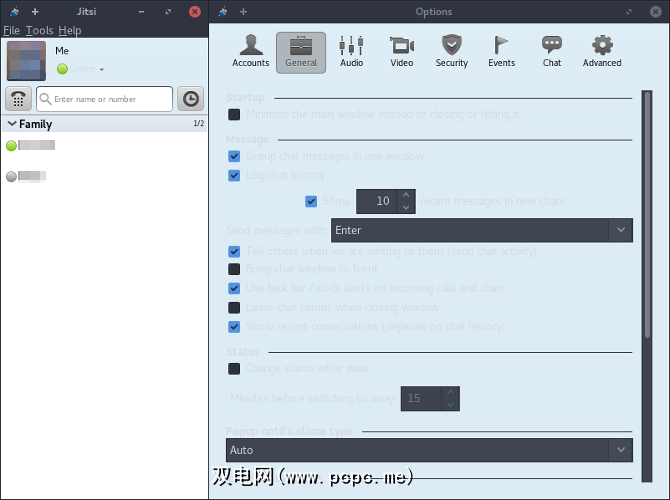
Task: Toggle show recent conversations checkbox
Action: (x=234, y=327)
